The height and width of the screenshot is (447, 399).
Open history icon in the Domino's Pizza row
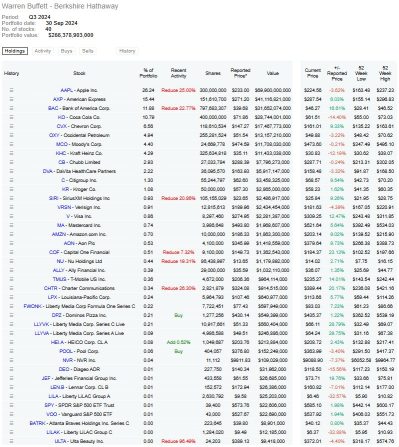[x=12, y=315]
